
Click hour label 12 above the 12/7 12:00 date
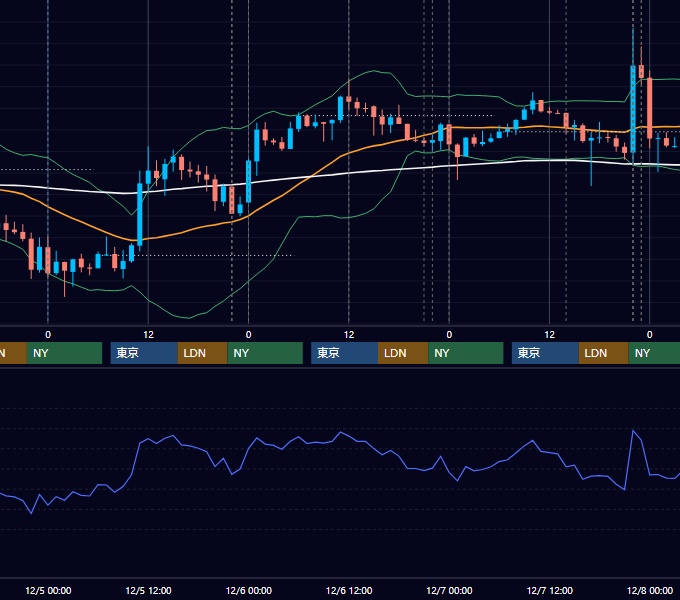click(x=549, y=335)
